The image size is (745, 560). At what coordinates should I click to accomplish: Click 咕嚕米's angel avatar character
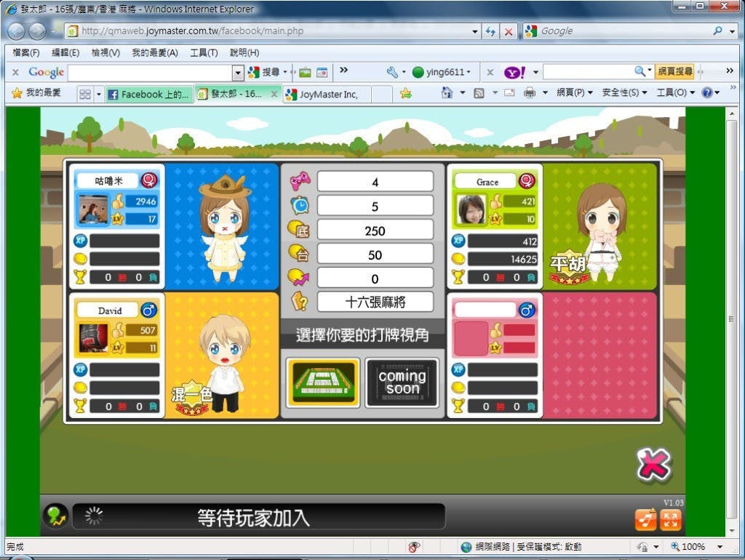click(x=224, y=228)
